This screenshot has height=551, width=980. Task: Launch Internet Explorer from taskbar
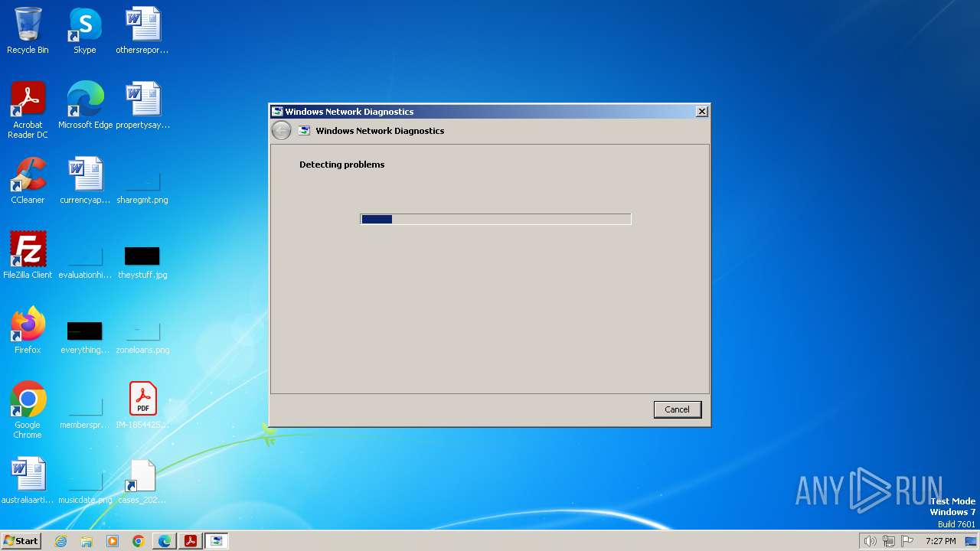click(x=60, y=541)
